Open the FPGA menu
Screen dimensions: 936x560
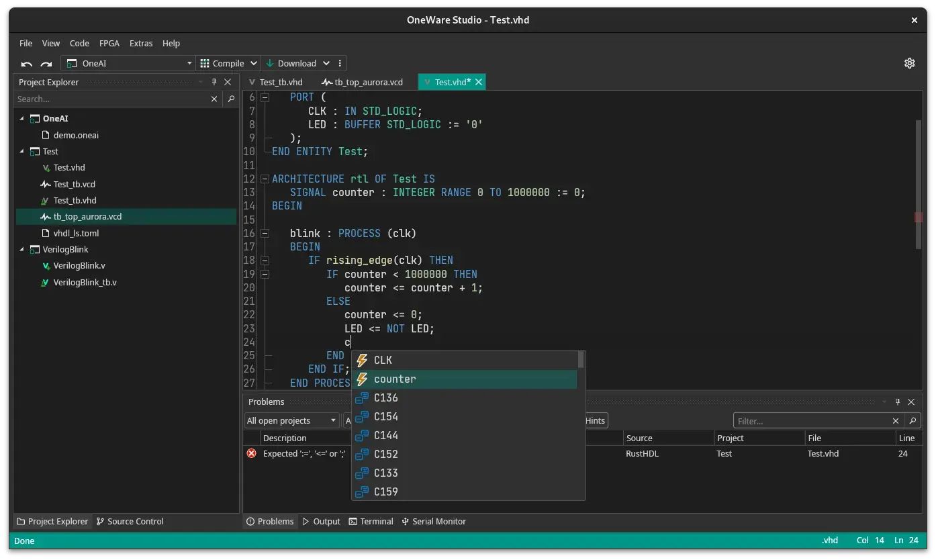(109, 43)
